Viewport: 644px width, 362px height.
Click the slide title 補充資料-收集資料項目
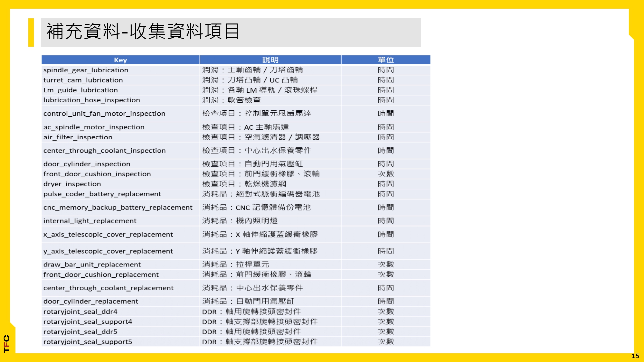point(143,32)
